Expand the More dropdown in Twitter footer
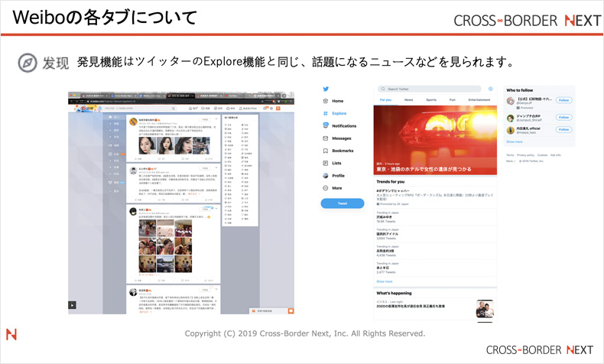 (x=511, y=161)
